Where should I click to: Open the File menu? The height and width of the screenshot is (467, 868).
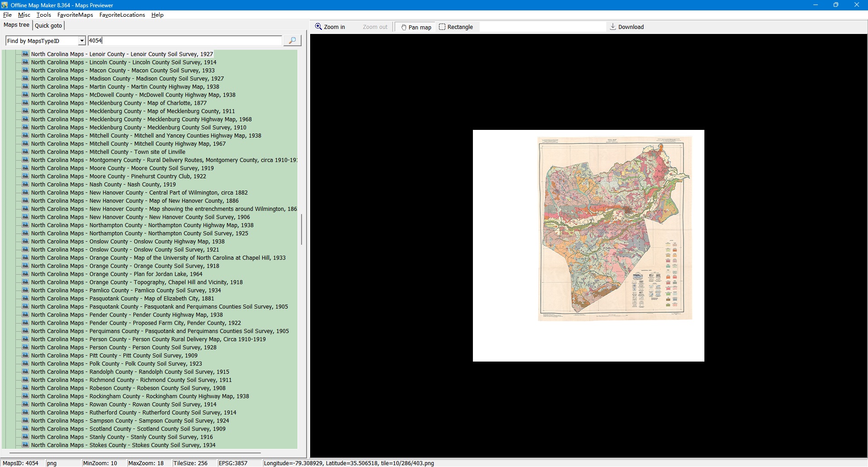pos(7,15)
